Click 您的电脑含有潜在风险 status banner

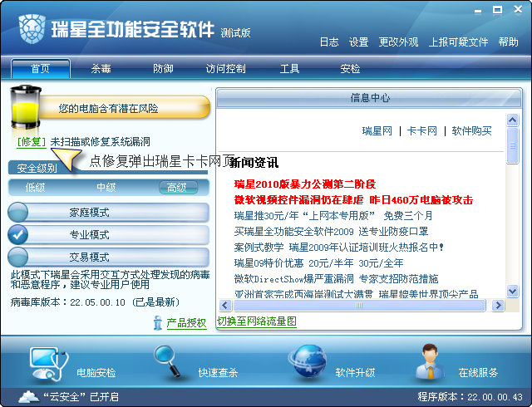(x=125, y=108)
